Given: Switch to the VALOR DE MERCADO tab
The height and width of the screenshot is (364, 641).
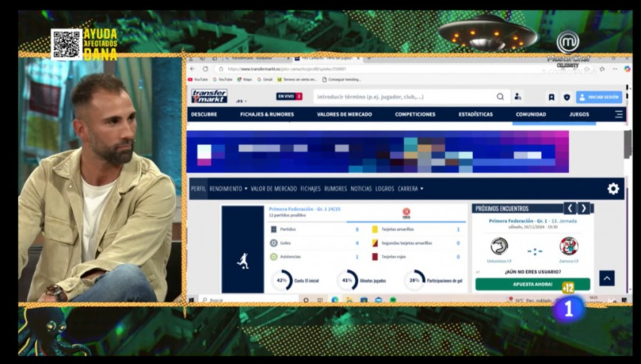Looking at the screenshot, I should 273,189.
